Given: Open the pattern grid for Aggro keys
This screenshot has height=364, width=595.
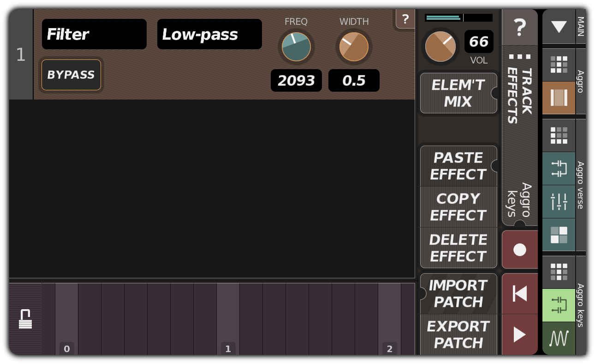Looking at the screenshot, I should point(559,272).
